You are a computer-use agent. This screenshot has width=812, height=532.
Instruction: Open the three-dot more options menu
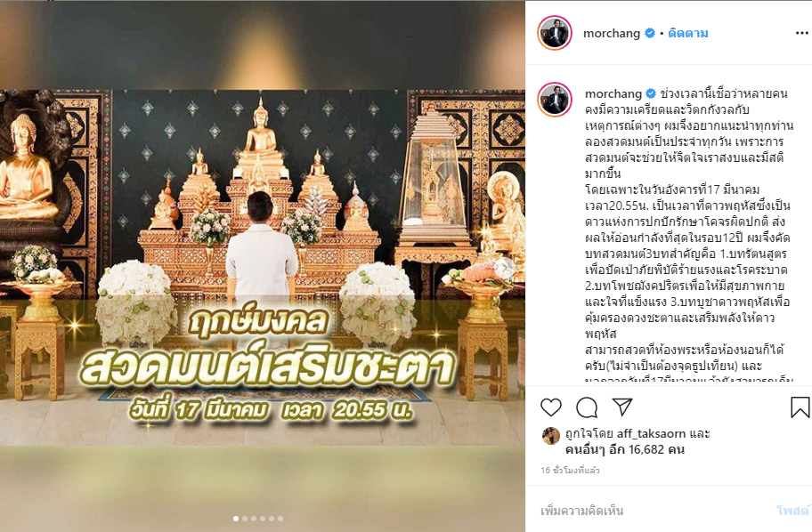click(x=801, y=33)
